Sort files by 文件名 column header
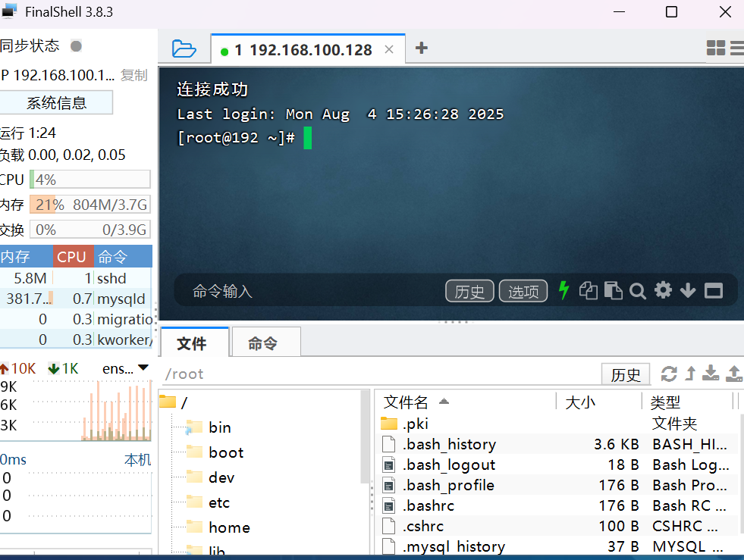744x560 pixels. [x=465, y=402]
